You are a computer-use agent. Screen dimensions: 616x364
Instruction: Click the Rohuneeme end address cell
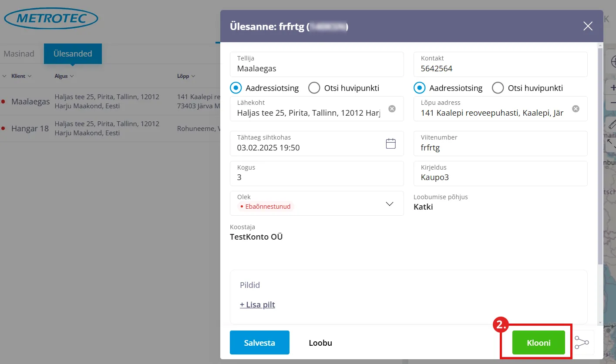[x=199, y=129]
